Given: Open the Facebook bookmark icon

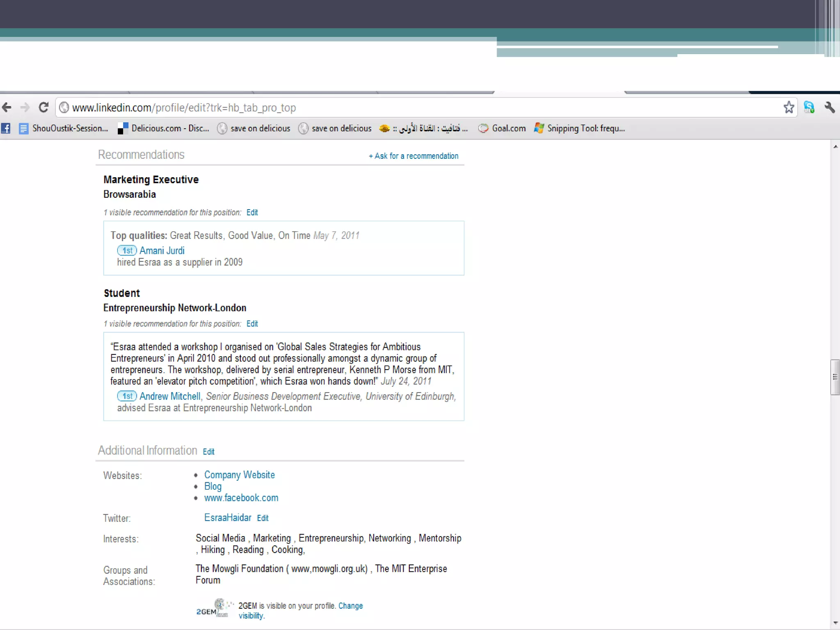Looking at the screenshot, I should [x=6, y=128].
